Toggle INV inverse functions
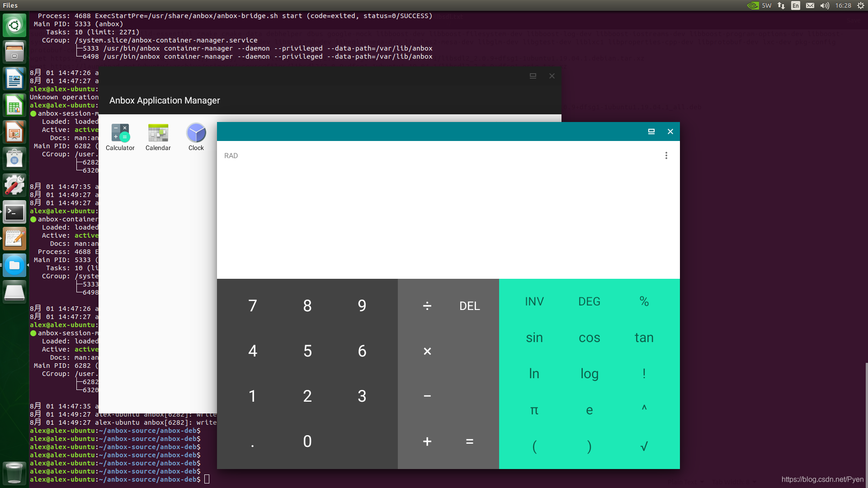 pyautogui.click(x=534, y=301)
